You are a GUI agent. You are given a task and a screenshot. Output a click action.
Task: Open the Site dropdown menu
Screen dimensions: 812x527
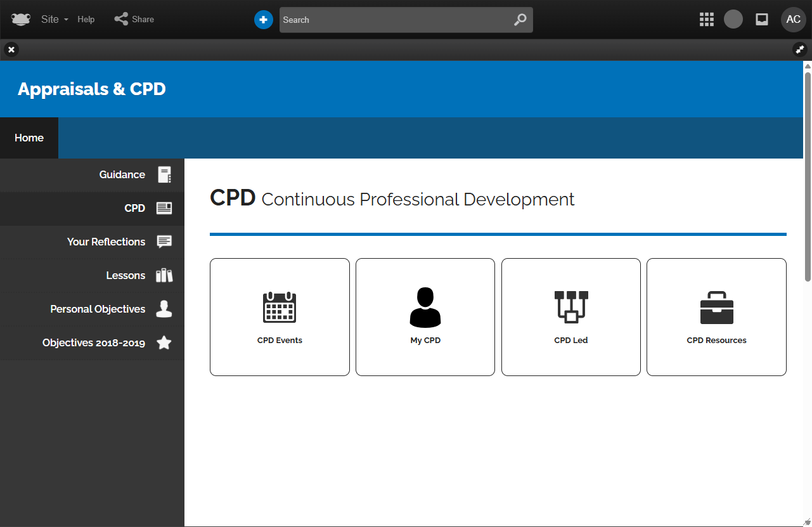(x=54, y=19)
